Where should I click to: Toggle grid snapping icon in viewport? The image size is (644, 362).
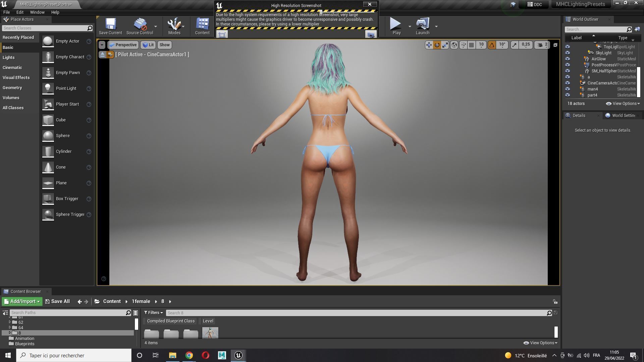click(471, 45)
